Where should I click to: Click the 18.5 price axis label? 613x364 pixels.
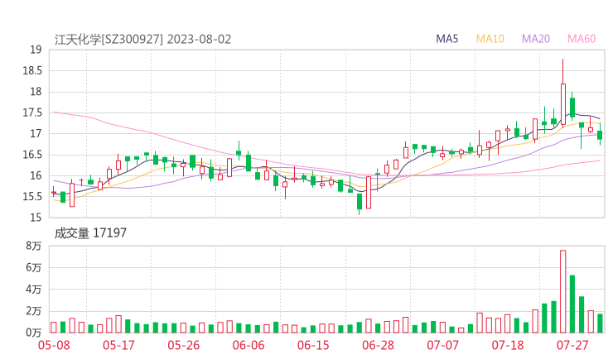click(32, 70)
